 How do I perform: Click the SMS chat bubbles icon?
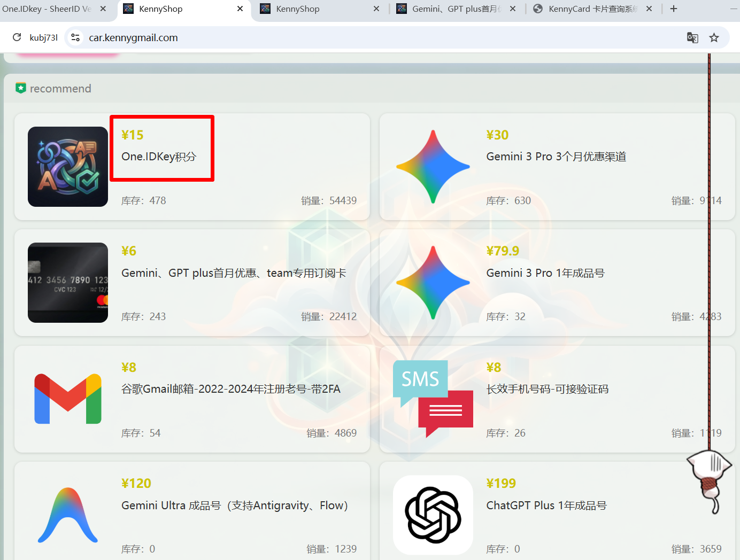(433, 399)
